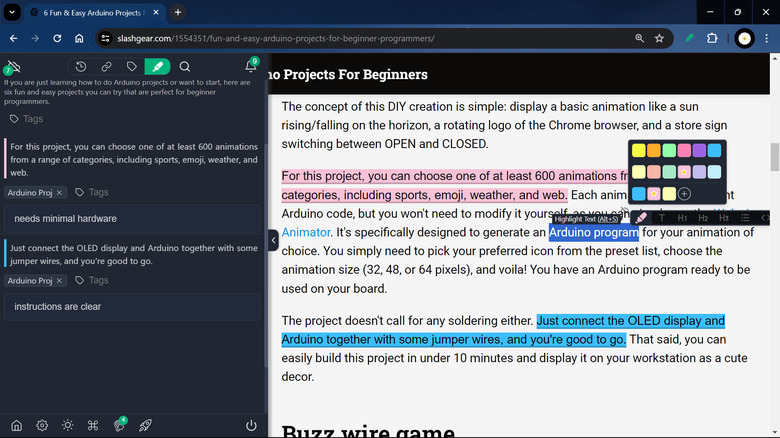This screenshot has height=438, width=780.
Task: Switch to the tags tab in sidebar
Action: tap(132, 67)
